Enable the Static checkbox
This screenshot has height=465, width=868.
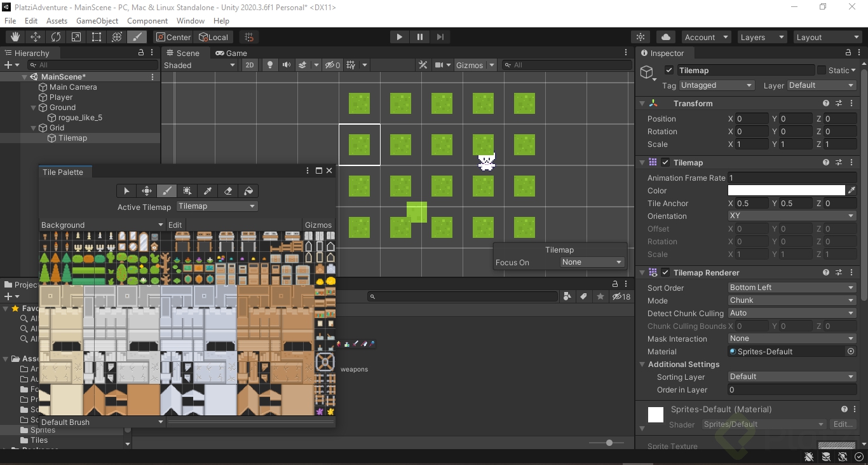pos(822,70)
